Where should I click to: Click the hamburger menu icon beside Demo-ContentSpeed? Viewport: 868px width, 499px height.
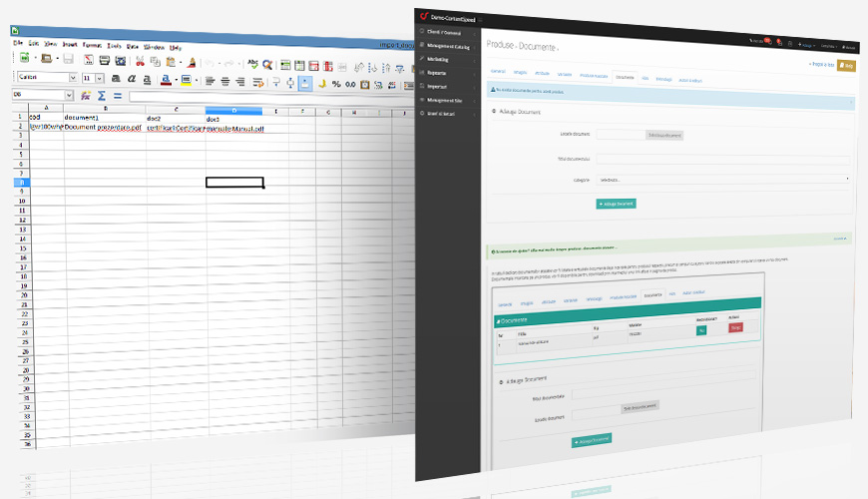[480, 19]
